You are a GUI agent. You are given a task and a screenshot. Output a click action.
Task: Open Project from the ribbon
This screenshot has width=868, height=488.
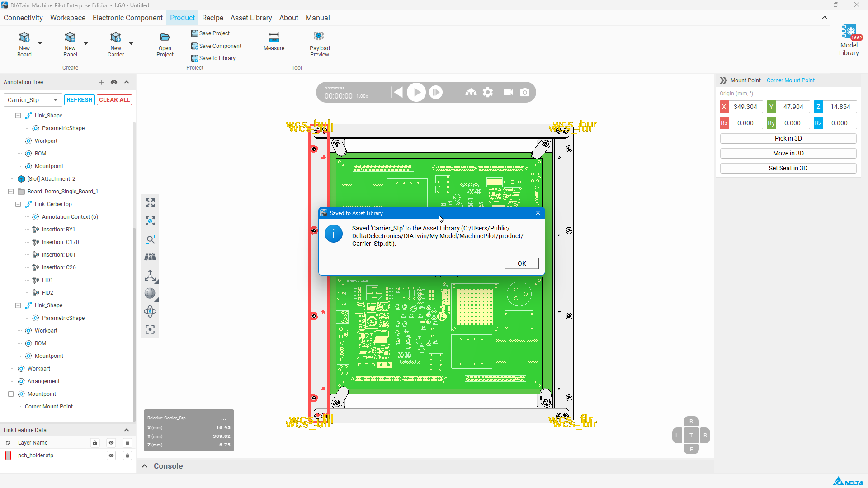pyautogui.click(x=165, y=45)
